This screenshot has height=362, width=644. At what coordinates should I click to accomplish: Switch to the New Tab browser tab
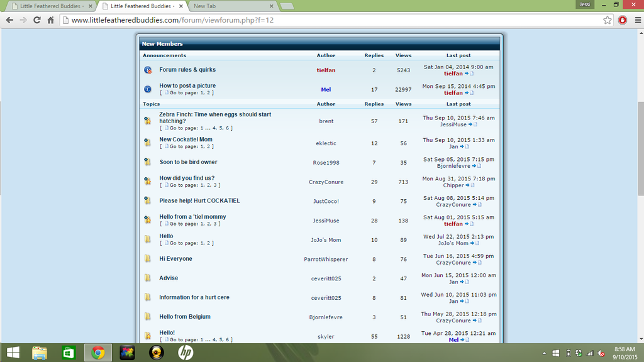pos(233,6)
